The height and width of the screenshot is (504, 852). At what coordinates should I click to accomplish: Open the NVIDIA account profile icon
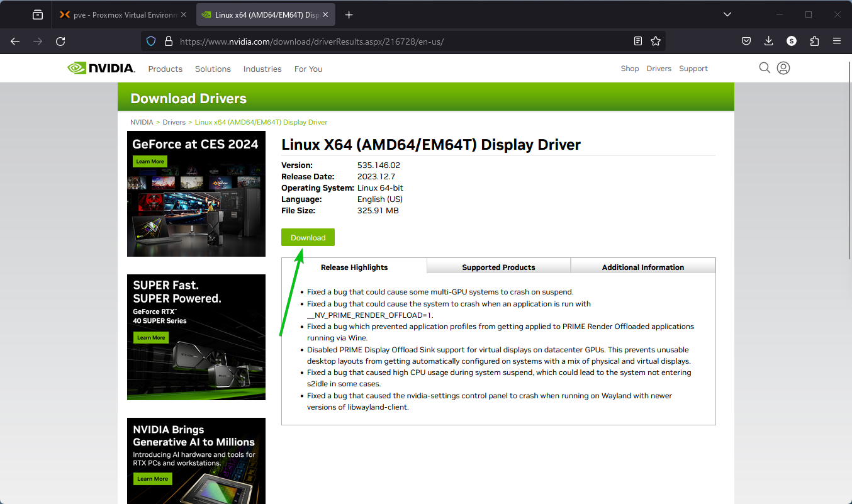point(783,68)
